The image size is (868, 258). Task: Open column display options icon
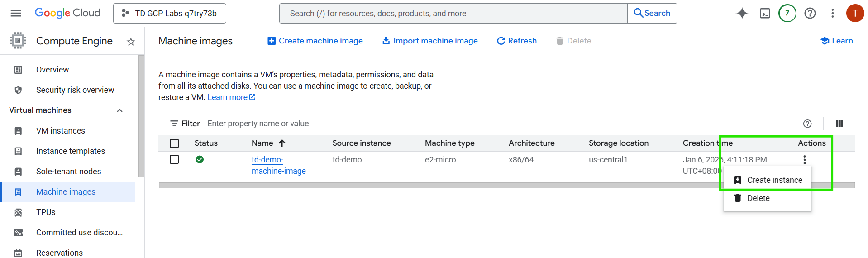[839, 124]
